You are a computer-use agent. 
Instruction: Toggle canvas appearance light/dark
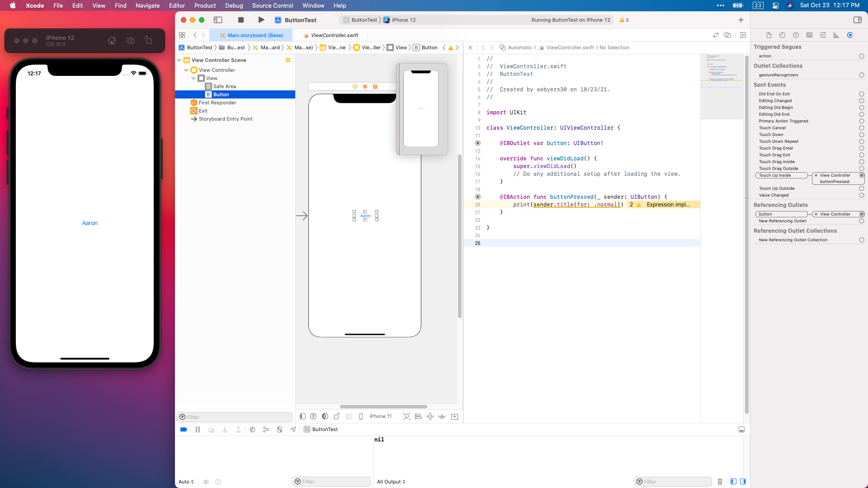(325, 417)
